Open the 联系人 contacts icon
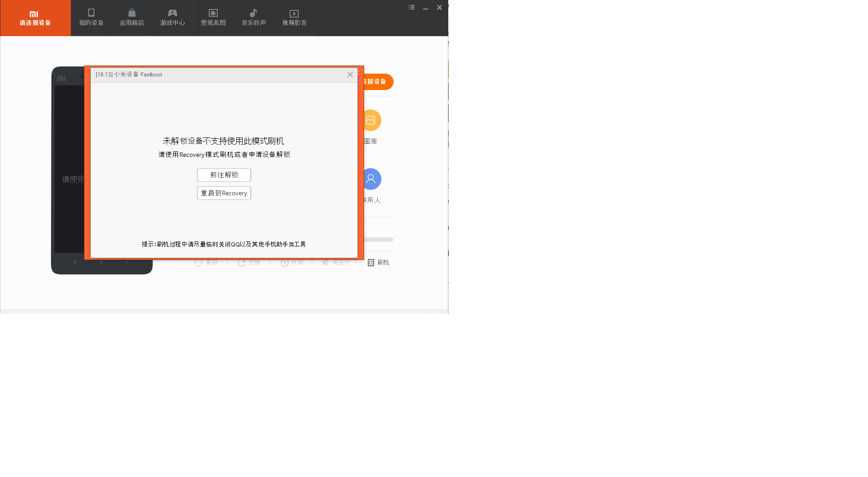This screenshot has width=868, height=477. pos(373,179)
